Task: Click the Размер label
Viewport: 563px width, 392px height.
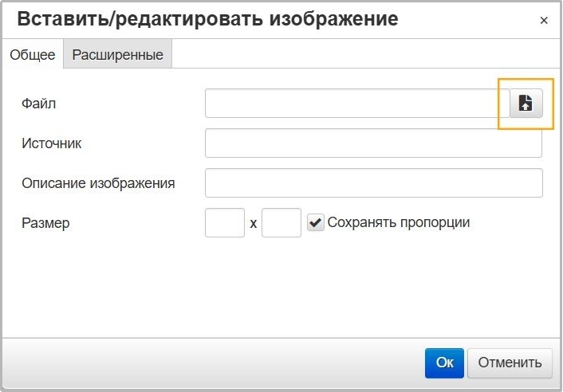Action: pos(46,223)
